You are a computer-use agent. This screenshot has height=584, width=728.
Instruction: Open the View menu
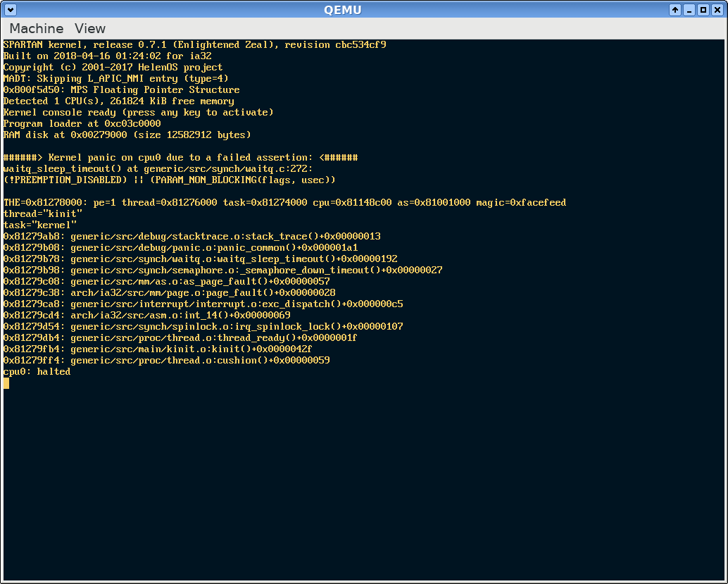[90, 28]
